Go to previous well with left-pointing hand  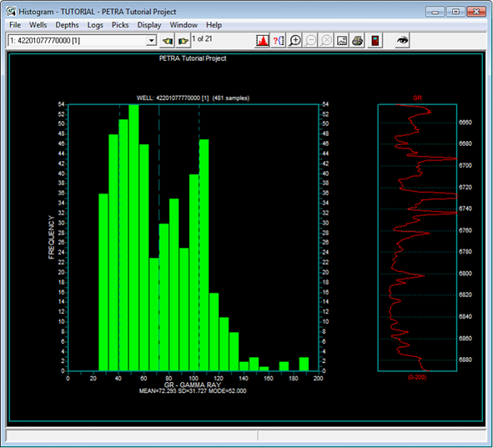pos(167,41)
